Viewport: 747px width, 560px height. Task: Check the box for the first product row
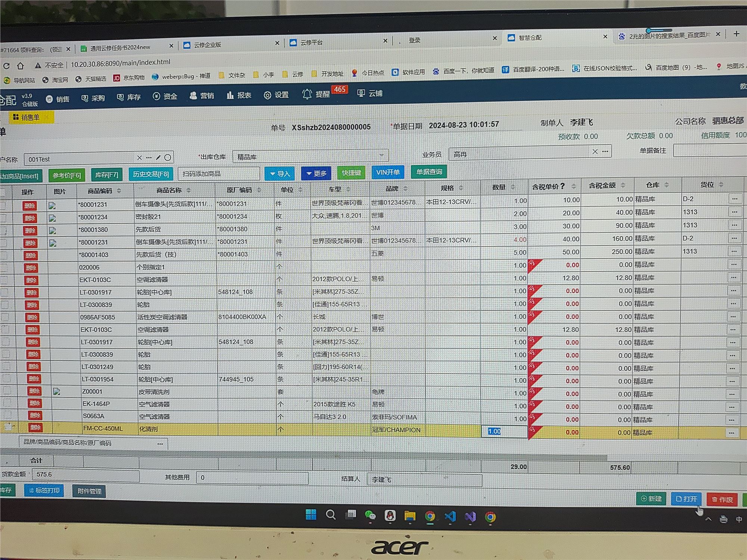coord(3,205)
